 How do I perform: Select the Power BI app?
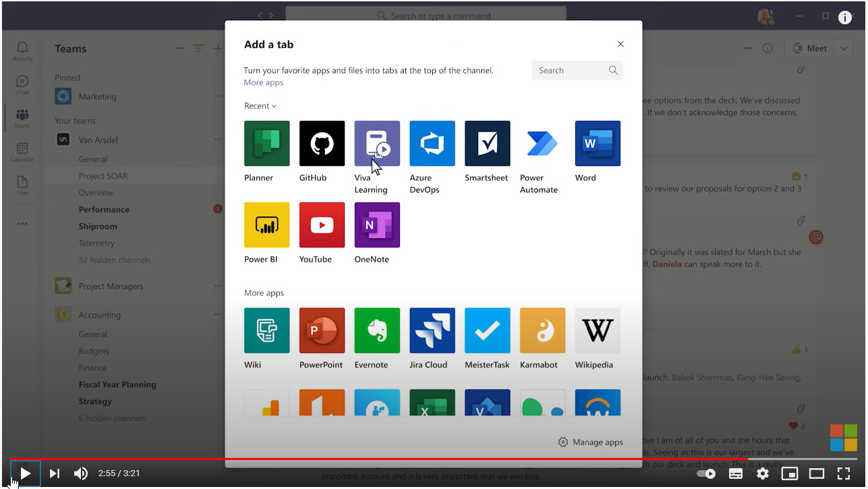267,225
